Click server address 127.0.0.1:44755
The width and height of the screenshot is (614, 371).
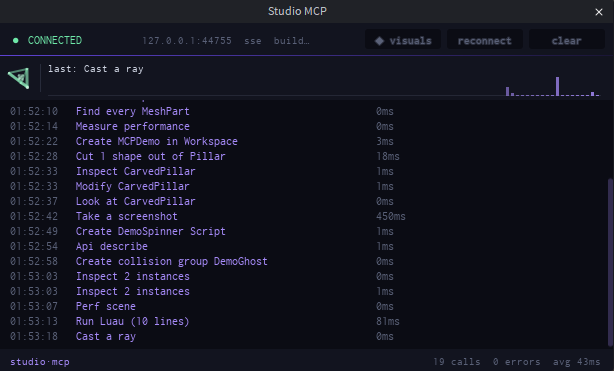187,41
